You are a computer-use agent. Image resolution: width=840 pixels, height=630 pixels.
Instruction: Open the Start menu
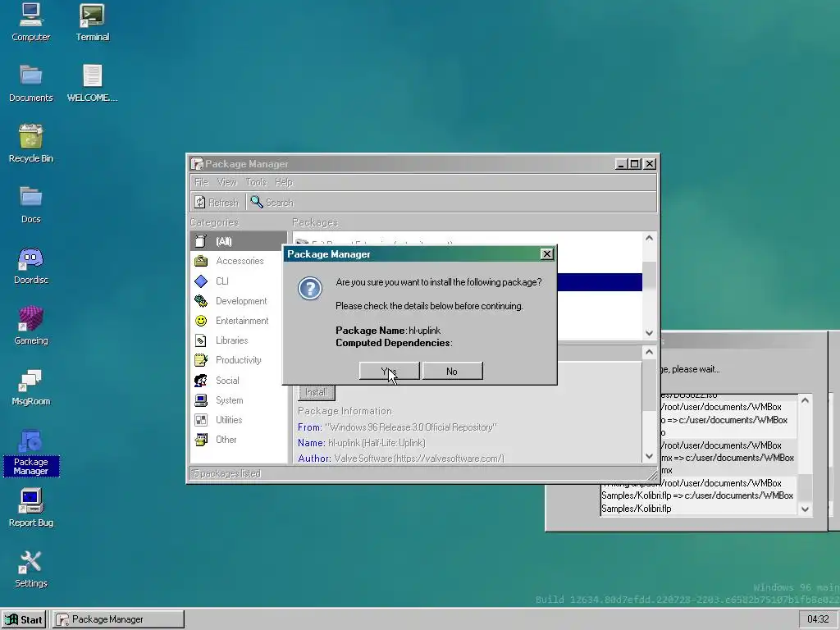(24, 619)
